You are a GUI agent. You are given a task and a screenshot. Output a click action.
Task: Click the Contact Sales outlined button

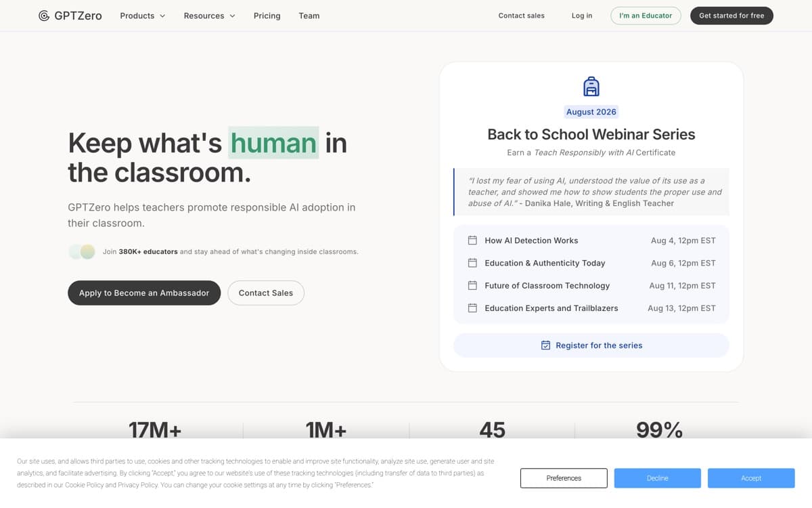(x=266, y=293)
